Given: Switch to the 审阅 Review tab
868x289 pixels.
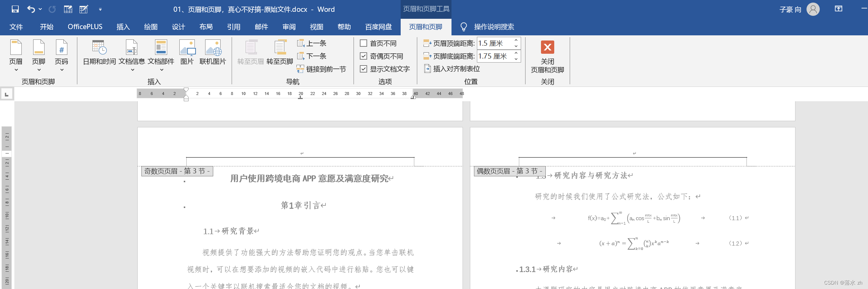Looking at the screenshot, I should point(289,27).
